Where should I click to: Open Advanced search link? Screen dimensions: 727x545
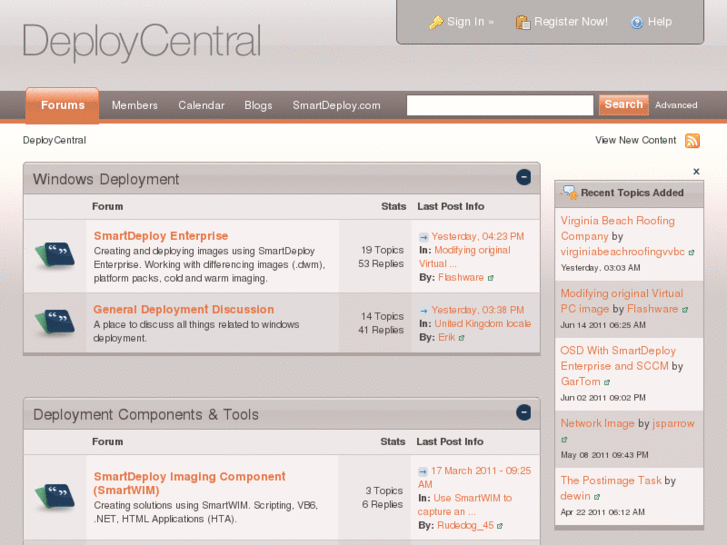coord(676,105)
